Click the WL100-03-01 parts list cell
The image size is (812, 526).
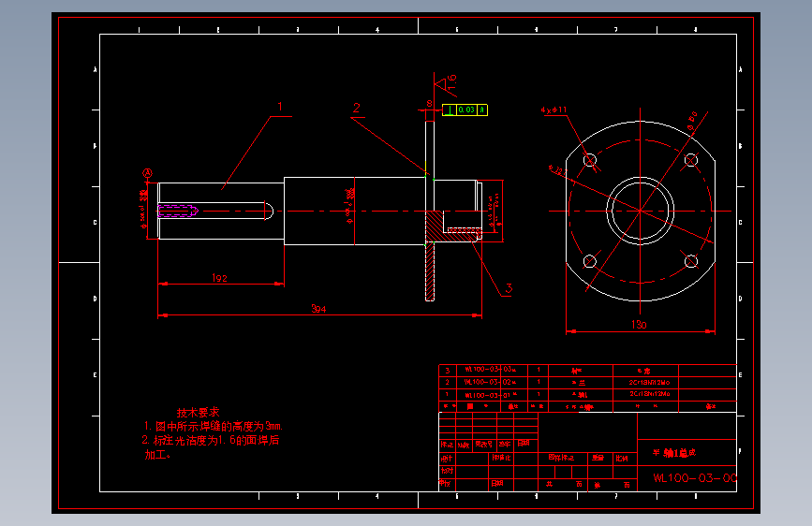tap(490, 395)
